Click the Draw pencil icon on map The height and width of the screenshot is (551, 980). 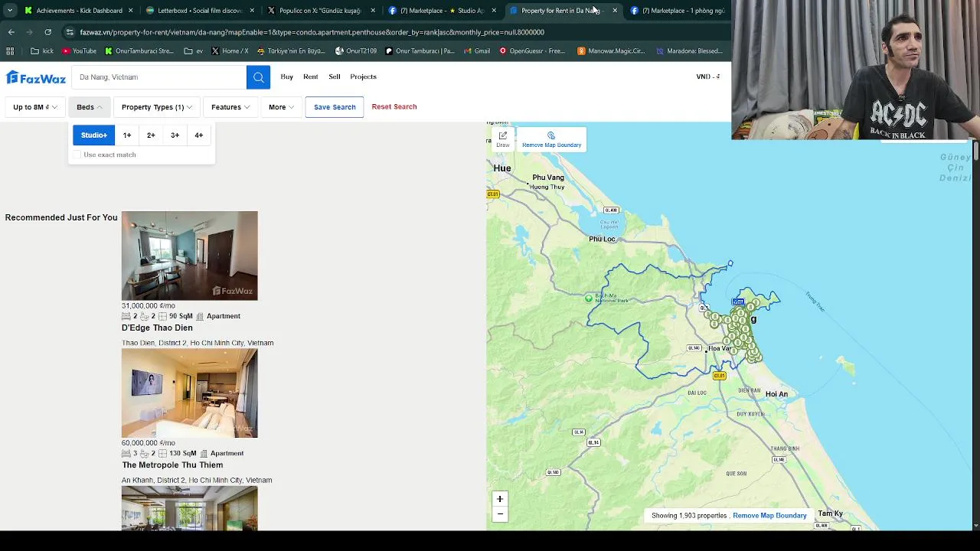tap(502, 139)
